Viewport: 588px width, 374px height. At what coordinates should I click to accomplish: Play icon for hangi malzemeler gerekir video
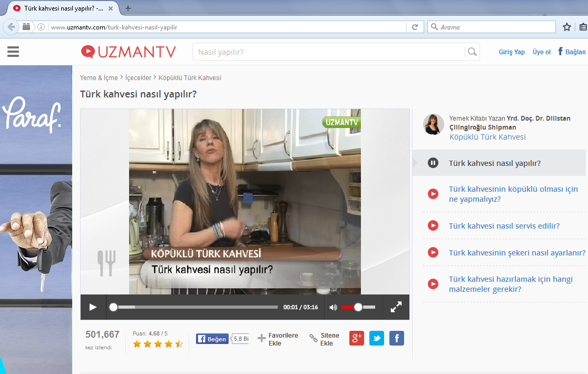coord(433,284)
